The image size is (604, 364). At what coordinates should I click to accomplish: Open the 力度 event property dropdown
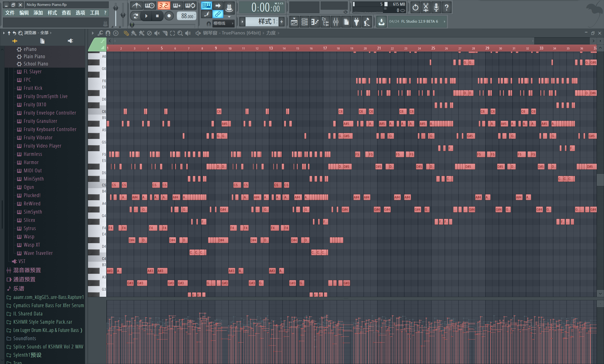(271, 33)
